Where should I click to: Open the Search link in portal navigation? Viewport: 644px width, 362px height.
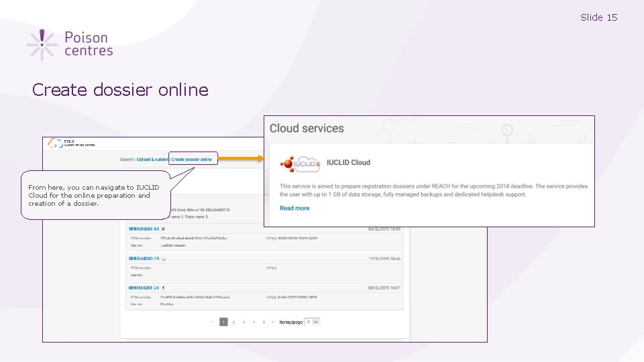click(127, 160)
